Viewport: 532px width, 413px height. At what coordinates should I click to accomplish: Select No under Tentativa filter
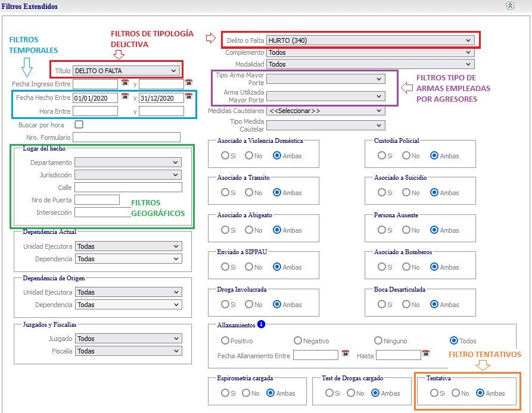pos(456,393)
